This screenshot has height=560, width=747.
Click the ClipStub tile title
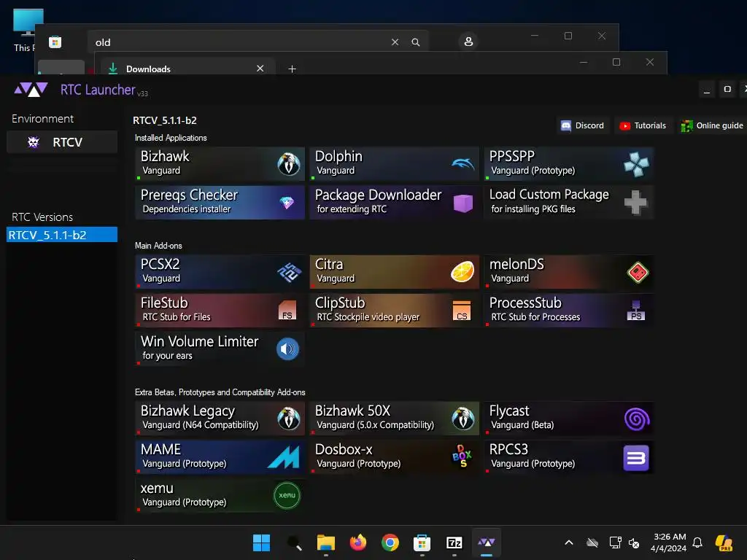pos(340,303)
